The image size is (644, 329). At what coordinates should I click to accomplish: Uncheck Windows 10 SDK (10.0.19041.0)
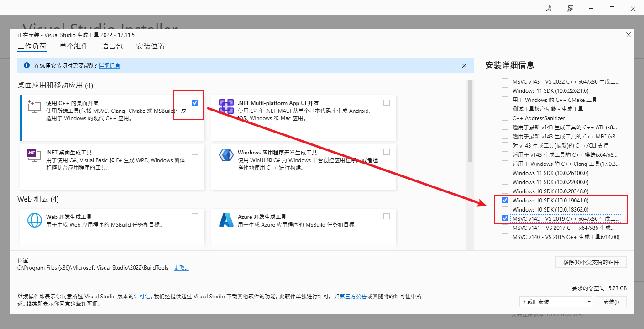pyautogui.click(x=504, y=200)
